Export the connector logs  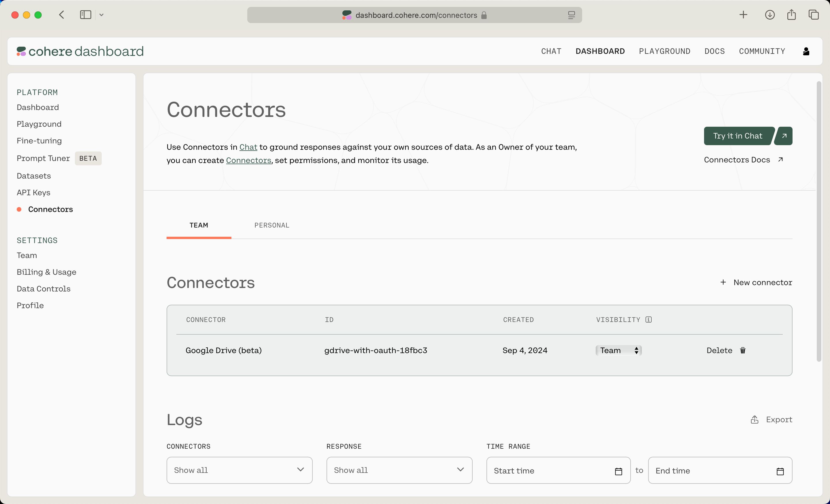click(771, 420)
